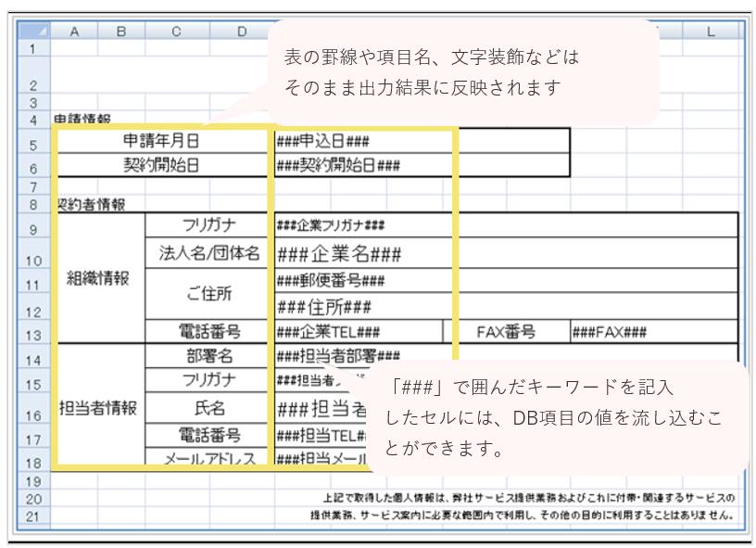Select row 3 header
The image size is (756, 548).
click(33, 102)
